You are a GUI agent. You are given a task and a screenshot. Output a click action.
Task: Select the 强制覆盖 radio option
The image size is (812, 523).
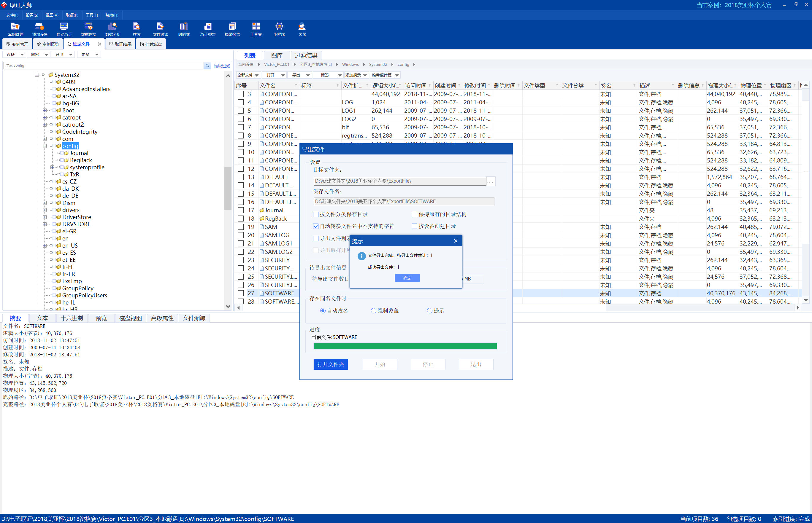(x=374, y=311)
